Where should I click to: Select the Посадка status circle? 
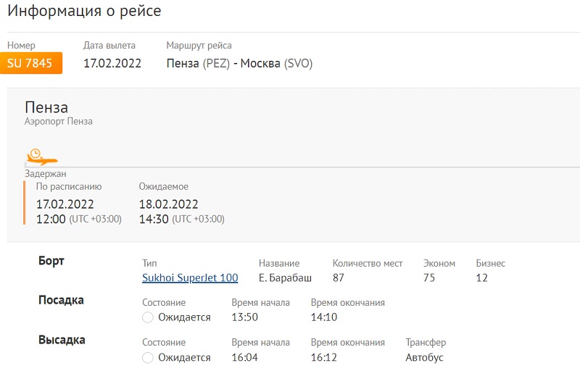pyautogui.click(x=148, y=317)
